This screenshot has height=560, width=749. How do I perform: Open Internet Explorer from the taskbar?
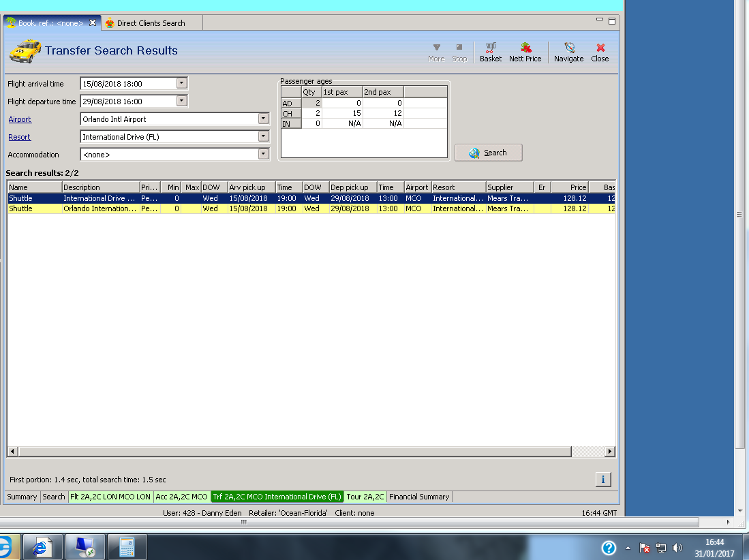[x=42, y=547]
